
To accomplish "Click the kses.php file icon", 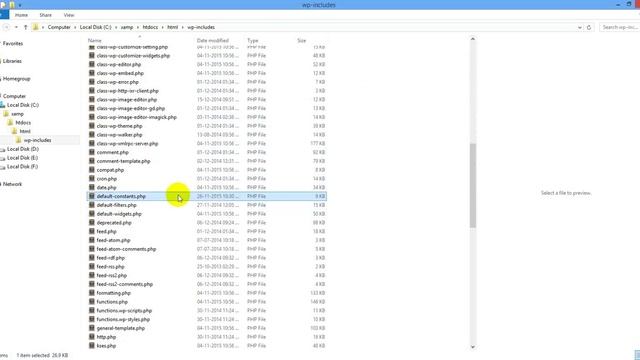I will (92, 346).
